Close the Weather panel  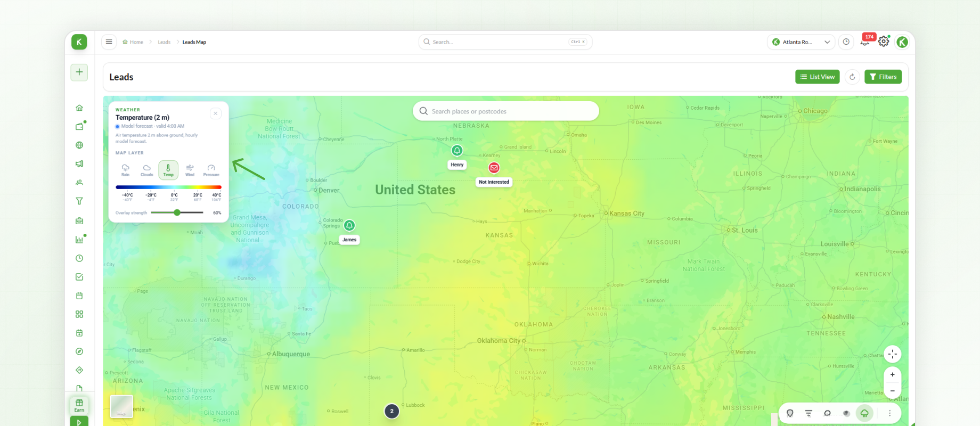[215, 113]
